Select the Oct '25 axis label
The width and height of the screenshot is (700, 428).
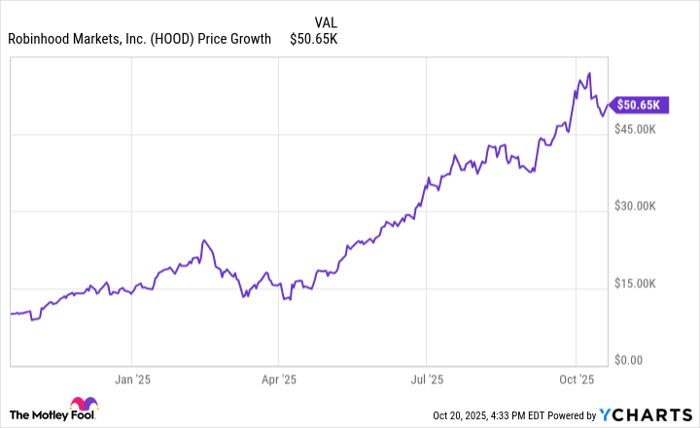576,380
